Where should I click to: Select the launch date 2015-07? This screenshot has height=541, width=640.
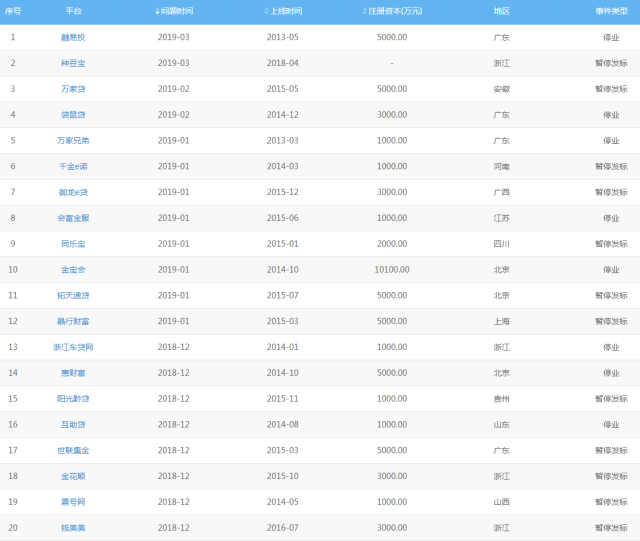pyautogui.click(x=282, y=295)
